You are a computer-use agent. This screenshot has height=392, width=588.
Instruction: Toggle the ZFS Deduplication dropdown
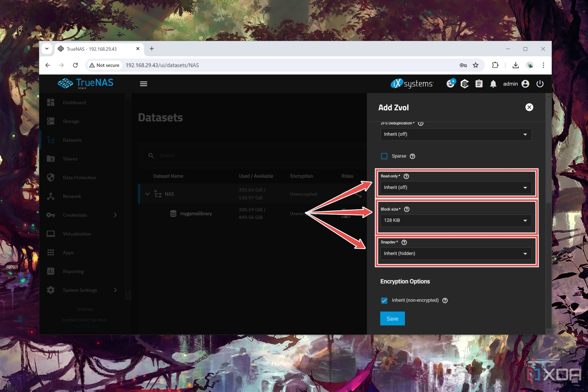click(455, 134)
